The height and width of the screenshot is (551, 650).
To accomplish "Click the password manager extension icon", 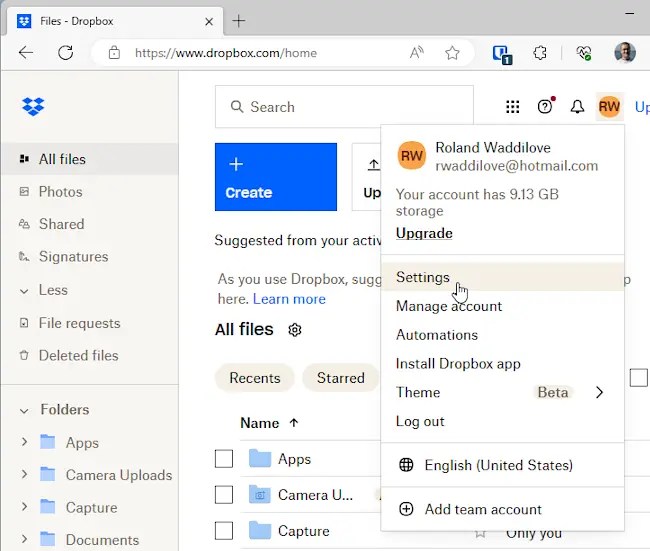I will coord(502,54).
